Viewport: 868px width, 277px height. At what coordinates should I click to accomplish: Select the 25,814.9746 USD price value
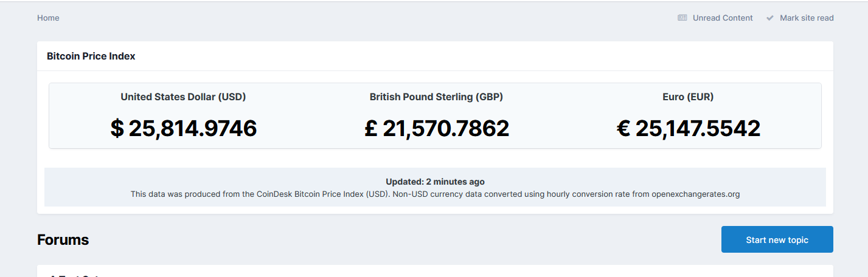click(193, 128)
